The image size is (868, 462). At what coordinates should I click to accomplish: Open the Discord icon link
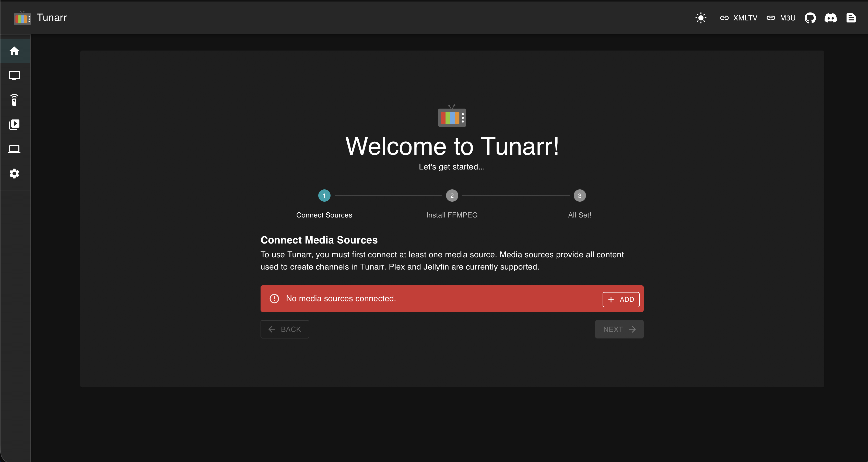(x=831, y=18)
